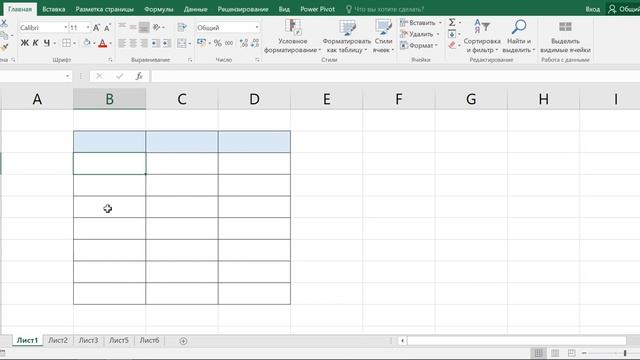Viewport: 640px width, 360px height.
Task: Click the increase decimal icon
Action: click(x=244, y=43)
